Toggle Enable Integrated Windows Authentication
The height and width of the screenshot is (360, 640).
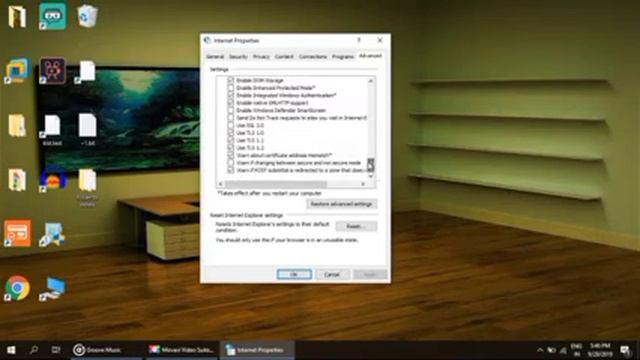coord(231,95)
